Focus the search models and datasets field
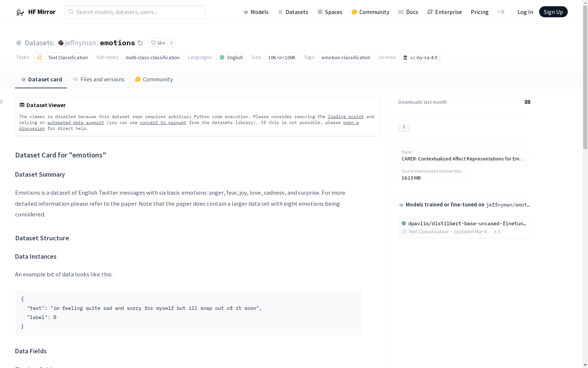Viewport: 588px width, 368px height. coord(135,12)
